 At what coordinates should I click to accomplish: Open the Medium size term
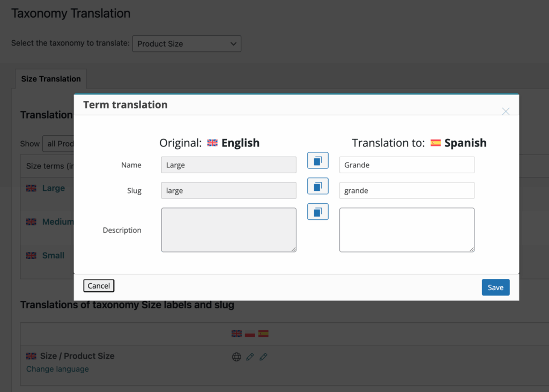57,222
